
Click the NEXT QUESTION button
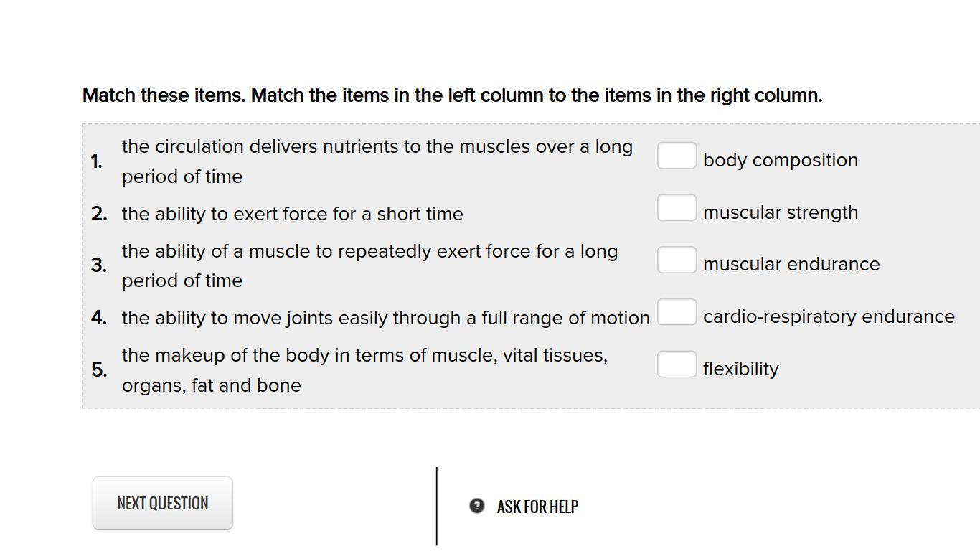point(163,504)
